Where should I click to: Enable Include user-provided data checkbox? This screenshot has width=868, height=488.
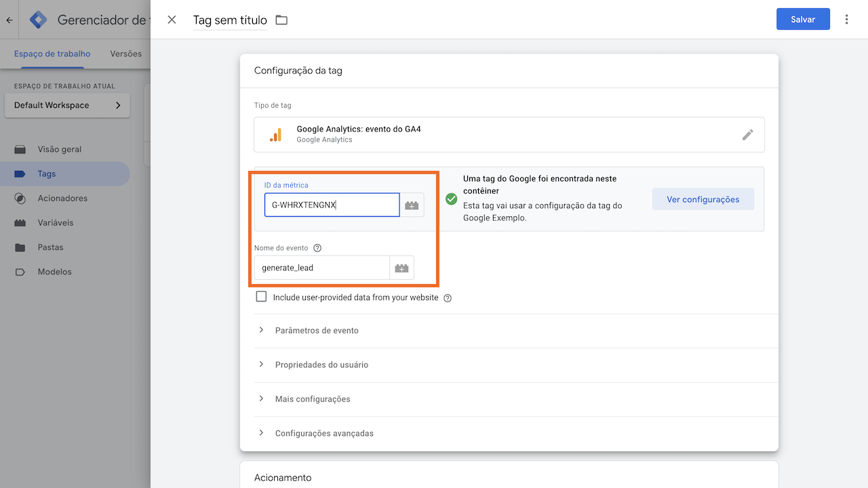(261, 296)
